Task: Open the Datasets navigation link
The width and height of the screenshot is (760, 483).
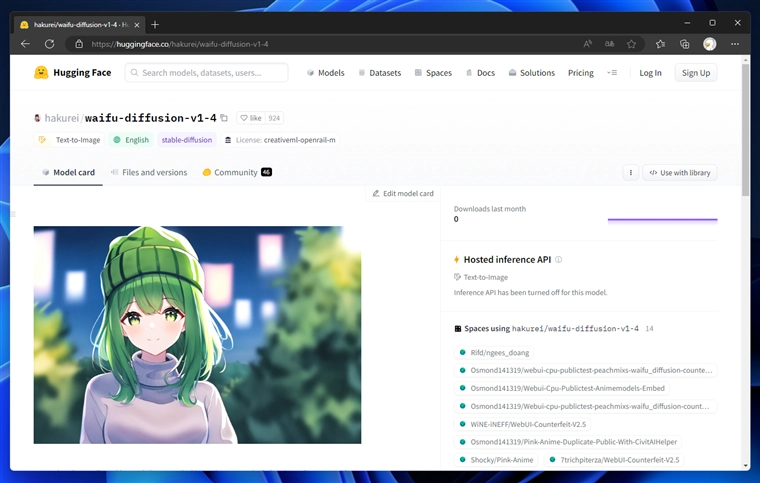Action: [x=380, y=73]
